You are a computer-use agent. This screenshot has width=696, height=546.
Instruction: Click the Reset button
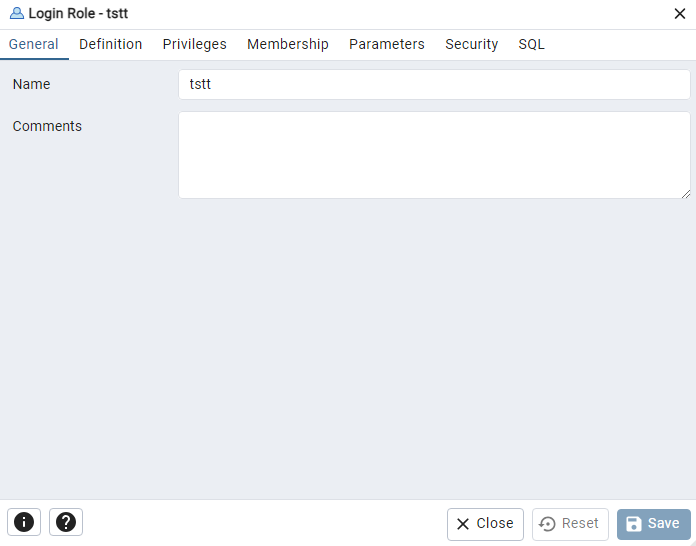[570, 524]
